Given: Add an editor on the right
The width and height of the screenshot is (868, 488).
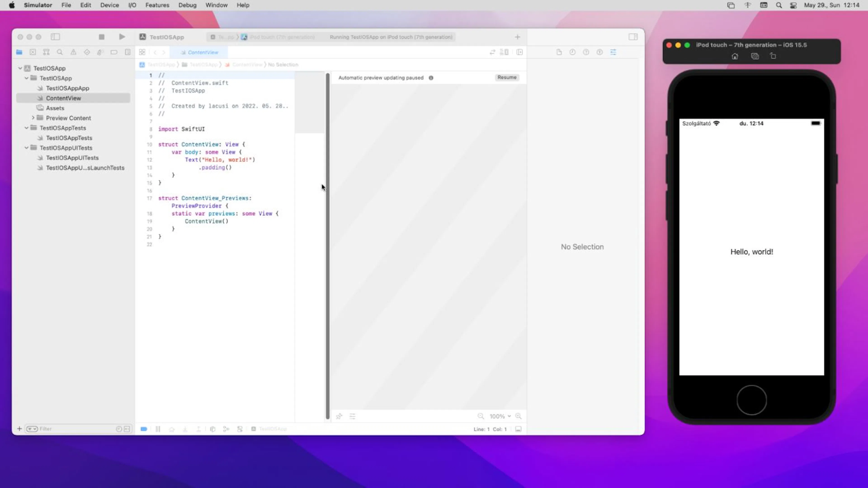Looking at the screenshot, I should tap(520, 52).
